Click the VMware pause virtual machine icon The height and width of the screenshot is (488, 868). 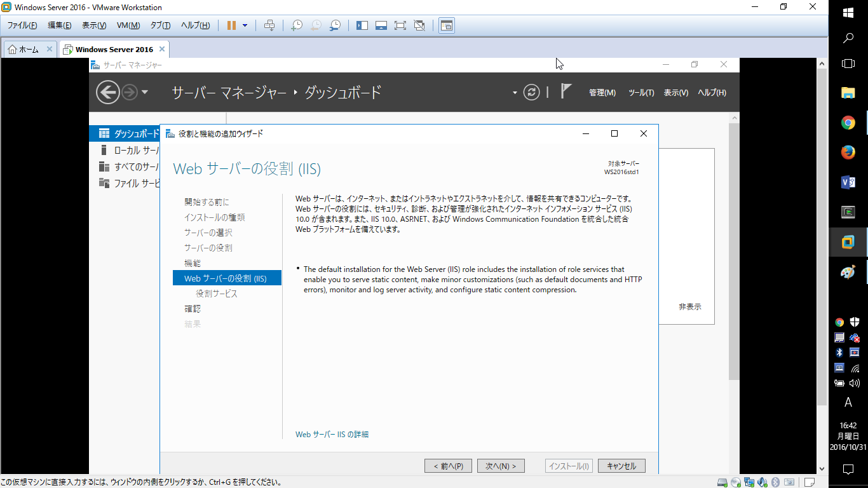pos(231,25)
